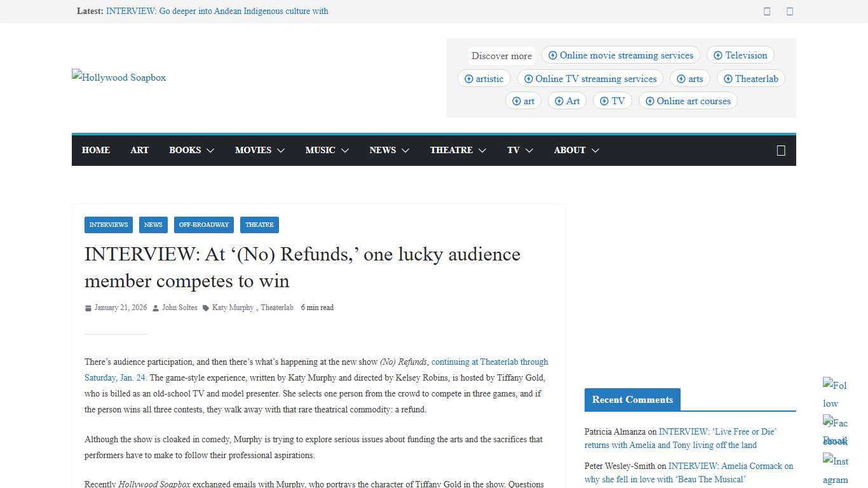
Task: Select HOME in the navigation menu
Action: [x=95, y=150]
